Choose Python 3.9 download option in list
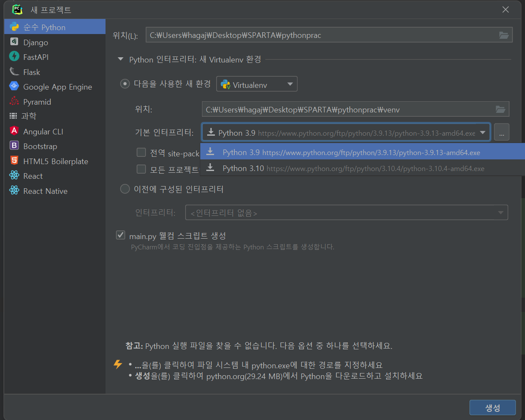 click(363, 152)
